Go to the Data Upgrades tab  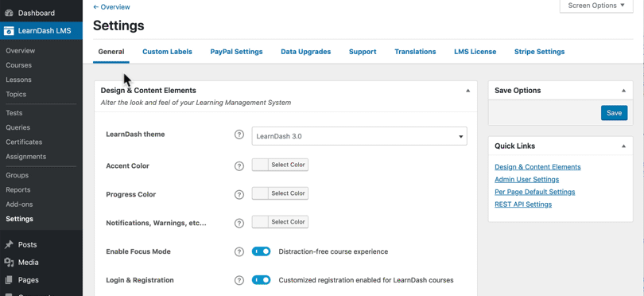(305, 52)
